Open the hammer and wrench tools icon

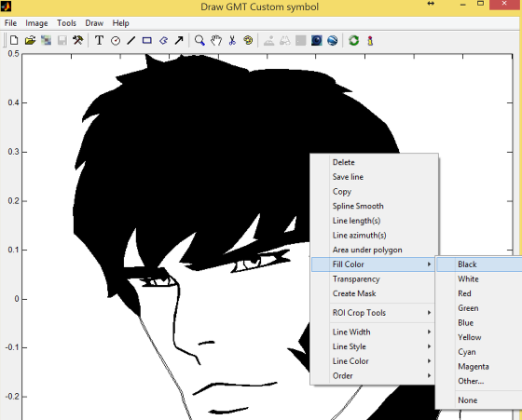[78, 41]
